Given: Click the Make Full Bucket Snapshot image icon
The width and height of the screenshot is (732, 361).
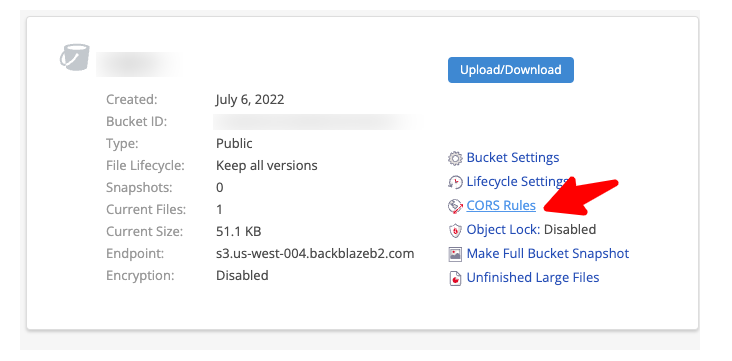Looking at the screenshot, I should [x=455, y=254].
